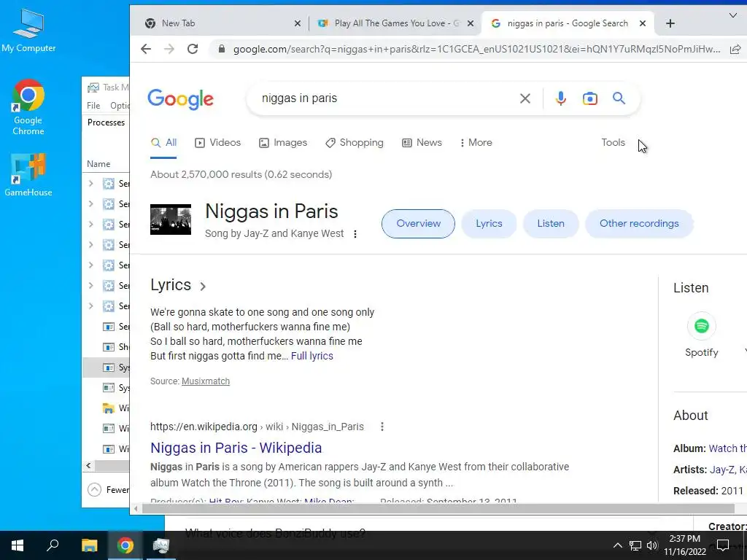Select the Overview chip
Viewport: 747px width, 560px height.
click(418, 224)
